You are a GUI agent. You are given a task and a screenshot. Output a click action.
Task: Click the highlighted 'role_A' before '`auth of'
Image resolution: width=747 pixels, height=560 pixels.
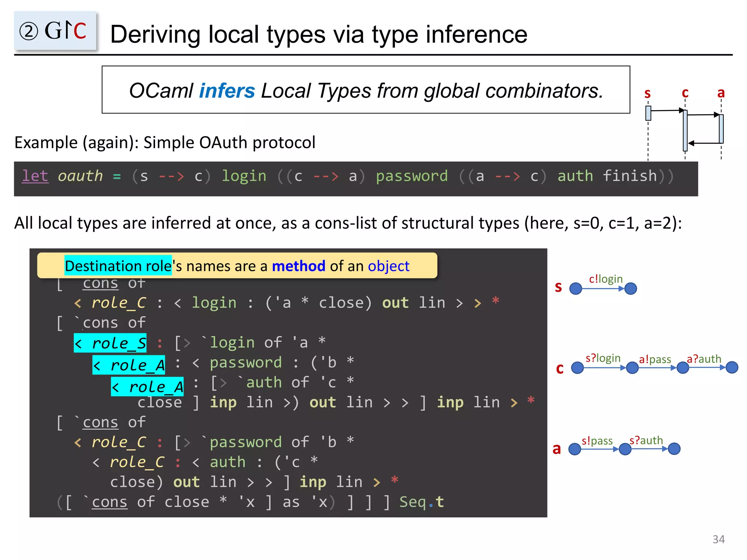tap(147, 387)
